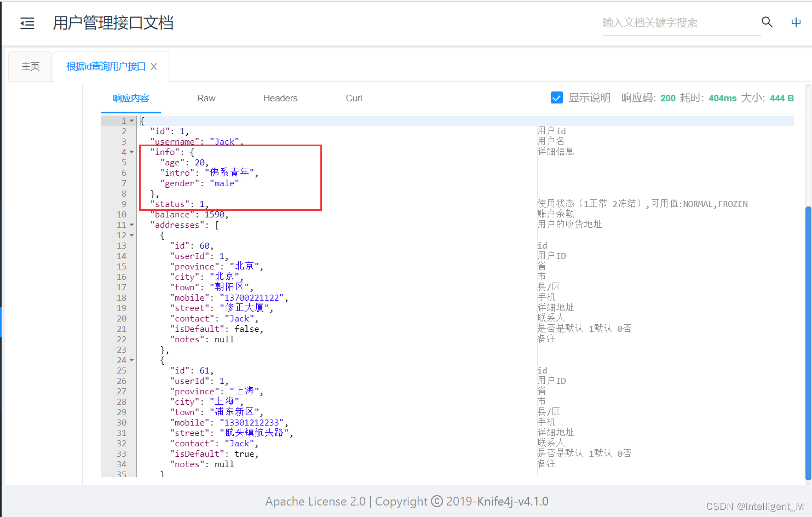
Task: Click the page vertical scrollbar
Action: 808,342
